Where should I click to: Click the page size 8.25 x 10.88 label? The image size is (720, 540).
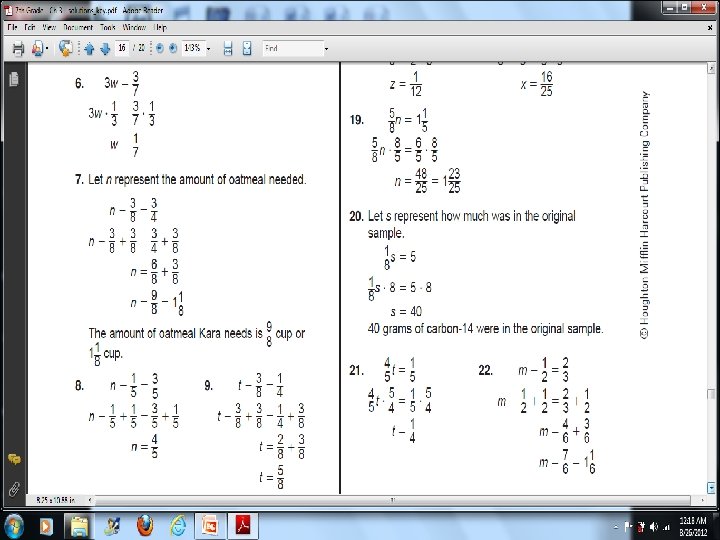56,500
